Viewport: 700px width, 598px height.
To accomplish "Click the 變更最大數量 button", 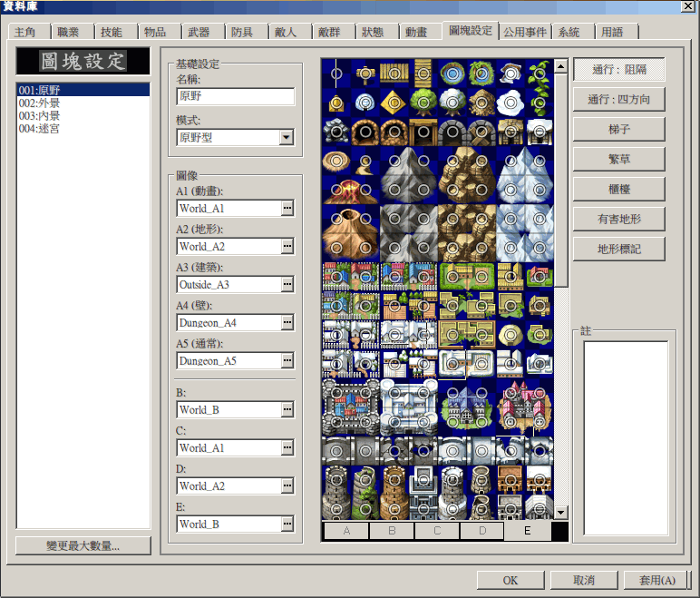I will 83,545.
